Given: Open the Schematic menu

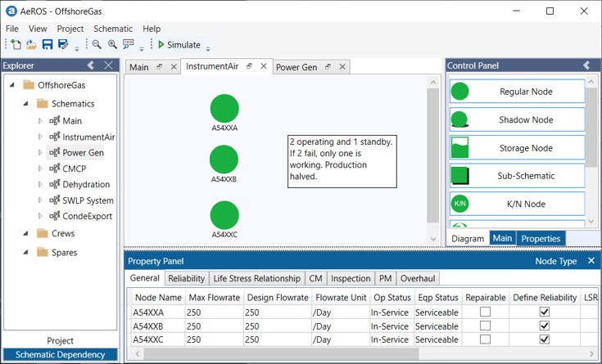Looking at the screenshot, I should 112,29.
